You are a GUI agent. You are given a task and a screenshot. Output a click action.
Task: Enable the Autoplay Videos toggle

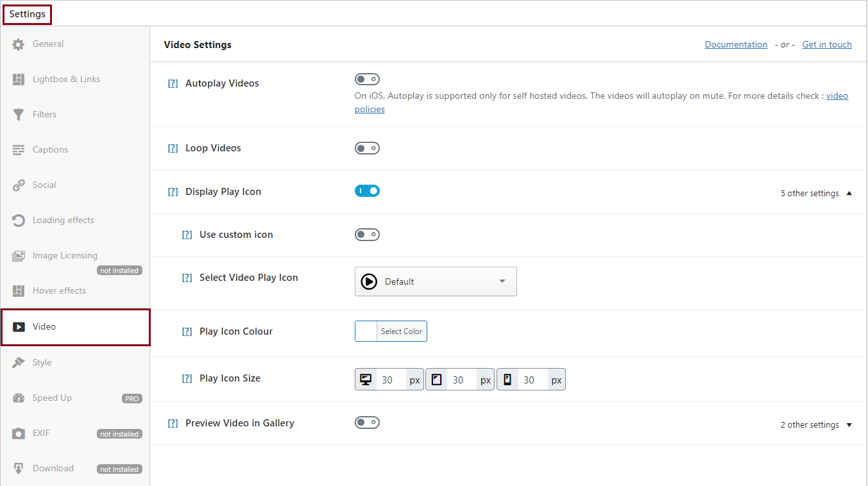(367, 80)
